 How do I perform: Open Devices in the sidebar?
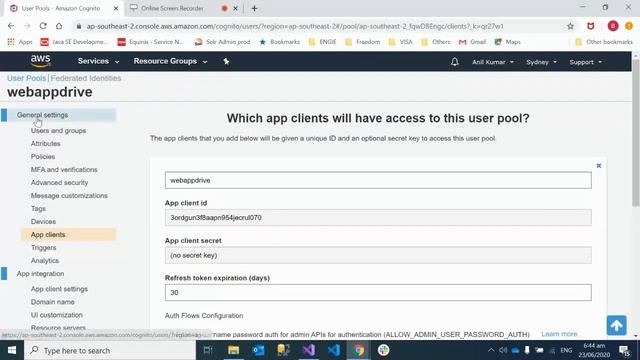pos(43,222)
